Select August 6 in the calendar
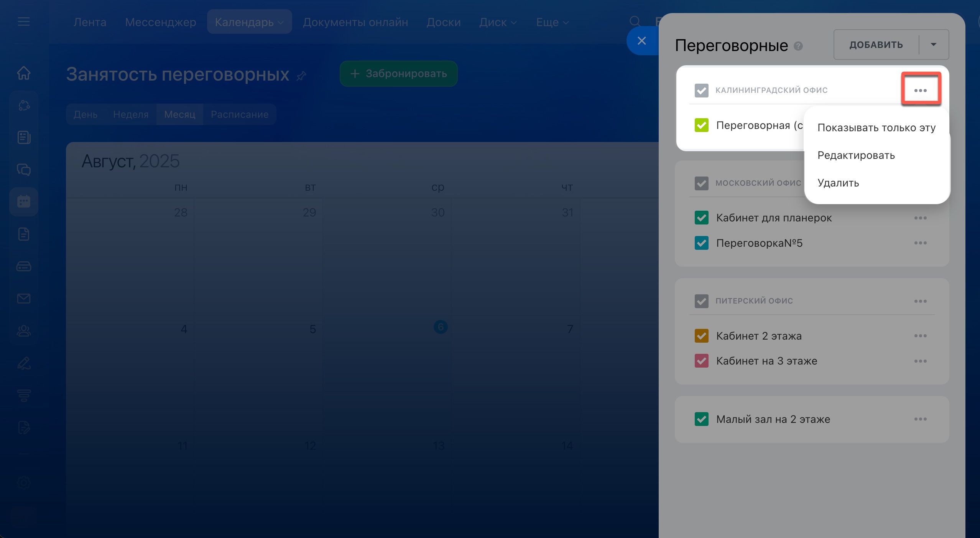 (x=441, y=327)
